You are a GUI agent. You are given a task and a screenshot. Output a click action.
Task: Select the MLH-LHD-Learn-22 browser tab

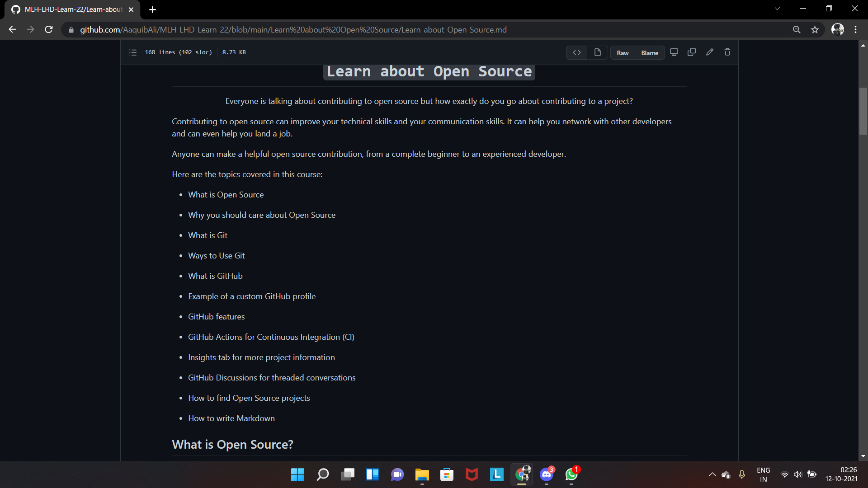tap(73, 9)
